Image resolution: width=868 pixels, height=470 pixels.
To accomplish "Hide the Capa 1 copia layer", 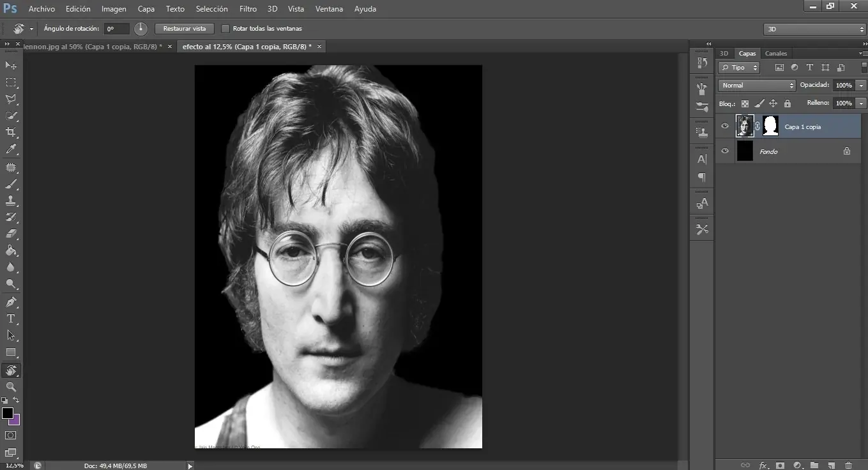I will click(725, 126).
